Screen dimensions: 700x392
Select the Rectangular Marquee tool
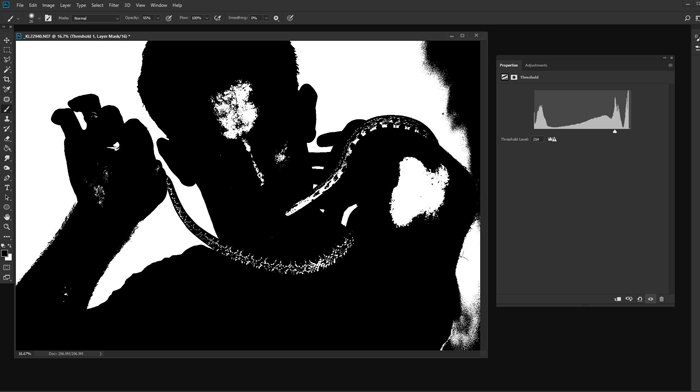pos(7,50)
